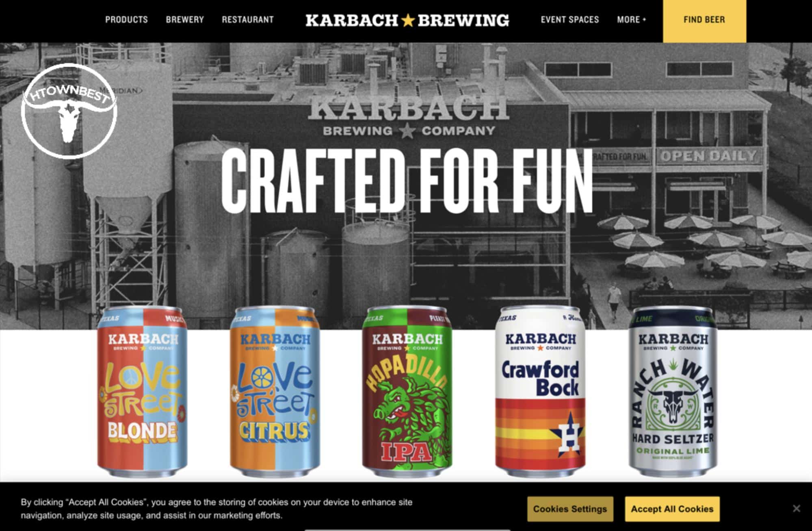The height and width of the screenshot is (531, 812).
Task: Select the Love Street Citrus can
Action: [275, 391]
